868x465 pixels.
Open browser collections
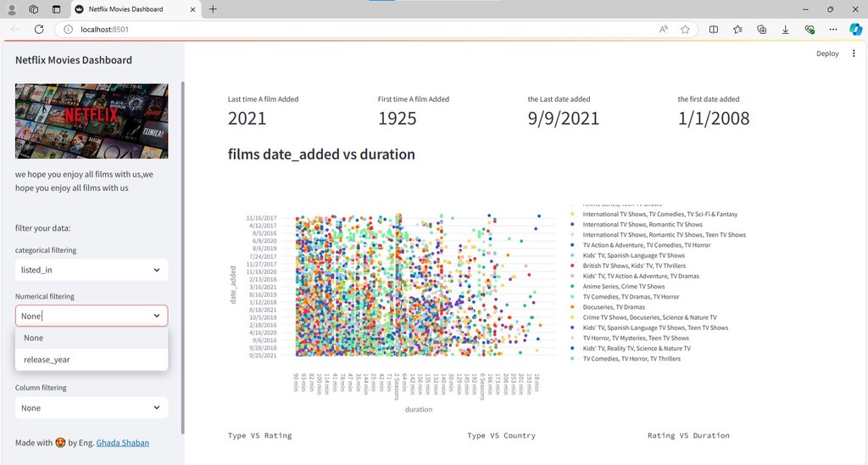[762, 30]
